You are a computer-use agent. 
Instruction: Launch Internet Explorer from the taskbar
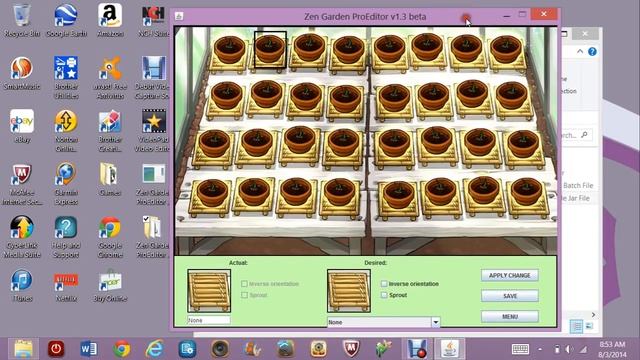pos(154,349)
